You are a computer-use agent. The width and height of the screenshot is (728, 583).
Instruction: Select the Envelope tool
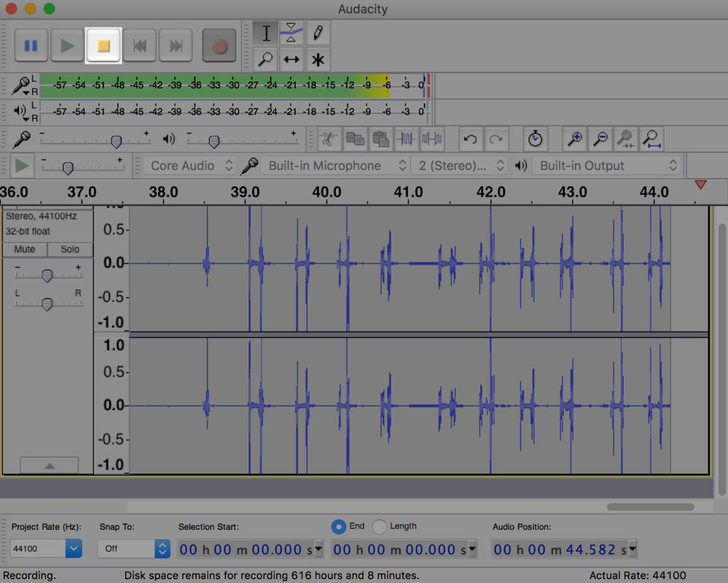(292, 33)
